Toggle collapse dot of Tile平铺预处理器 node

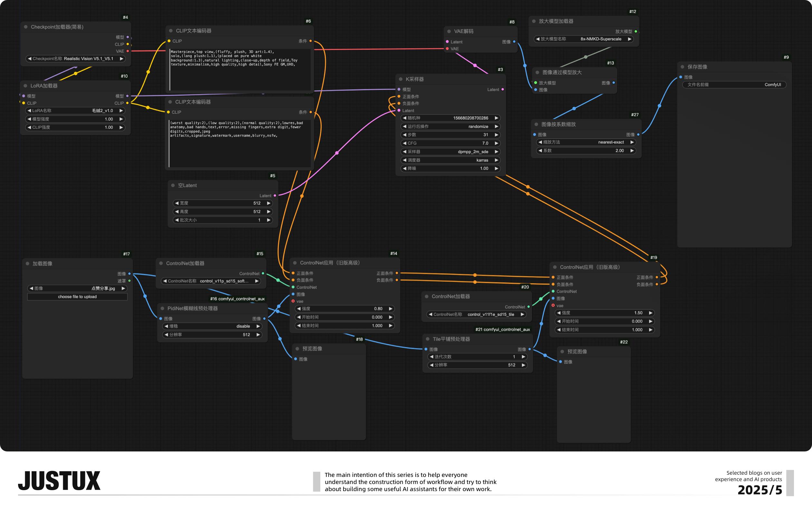point(428,339)
